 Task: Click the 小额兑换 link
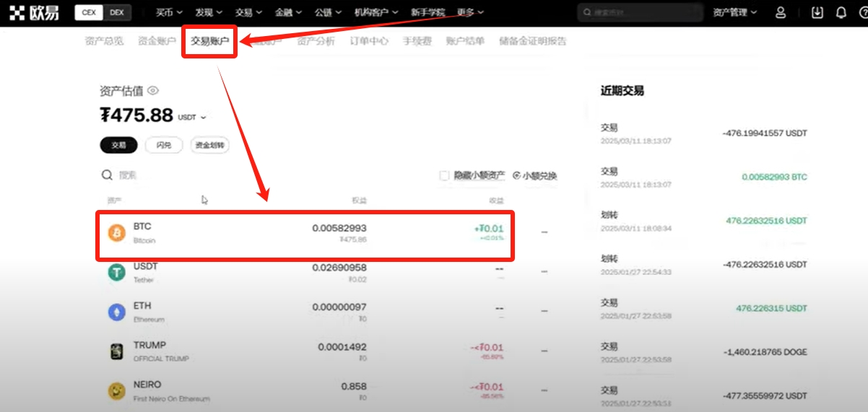[534, 175]
